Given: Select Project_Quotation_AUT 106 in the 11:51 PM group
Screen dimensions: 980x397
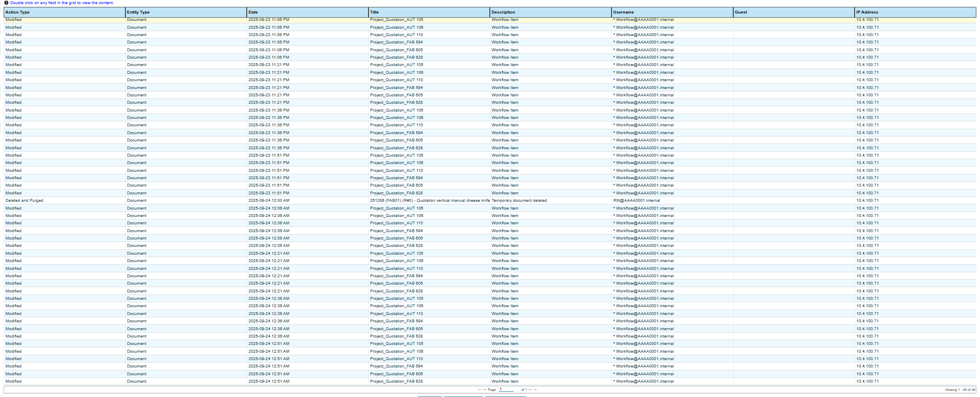Looking at the screenshot, I should click(x=429, y=163).
